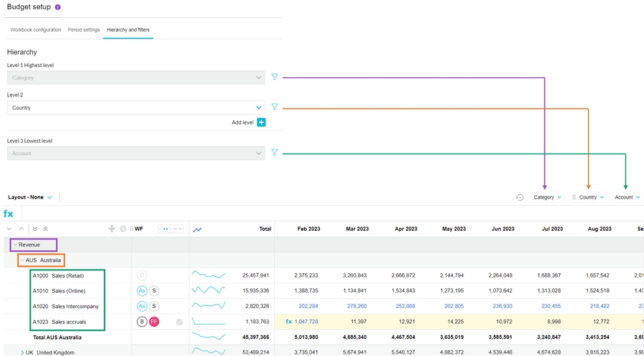
Task: Click the undo history icon beside Category
Action: click(520, 197)
